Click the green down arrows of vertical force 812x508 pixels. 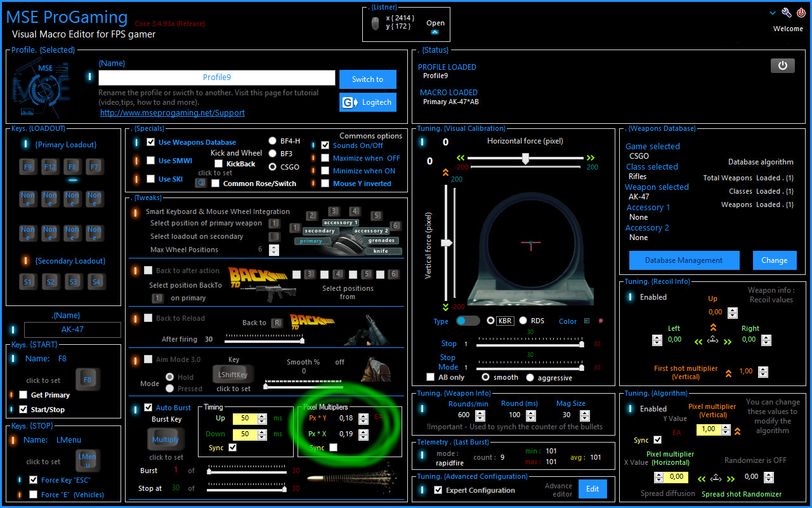pos(445,307)
